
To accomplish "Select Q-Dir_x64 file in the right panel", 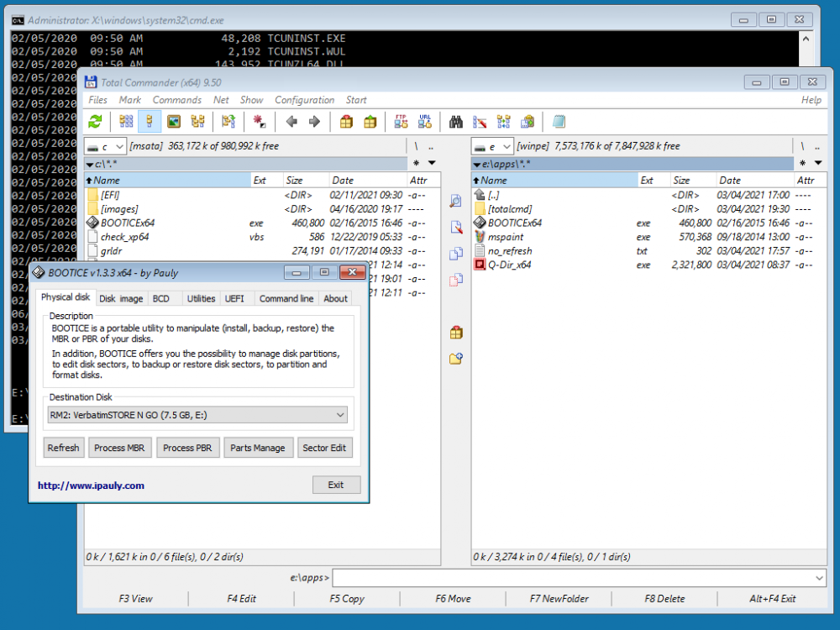I will point(509,265).
